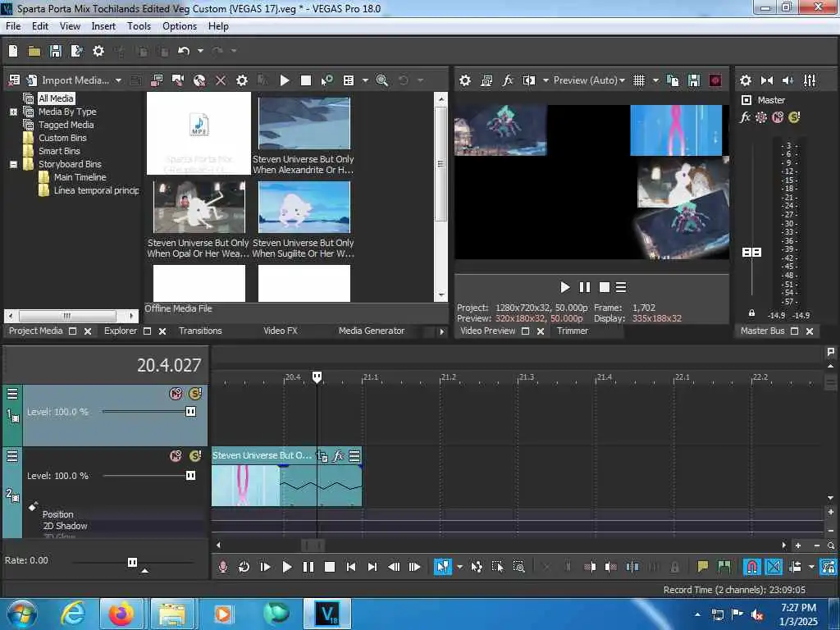Select the Main Timeline storyboard bin
Image resolution: width=840 pixels, height=630 pixels.
click(80, 177)
